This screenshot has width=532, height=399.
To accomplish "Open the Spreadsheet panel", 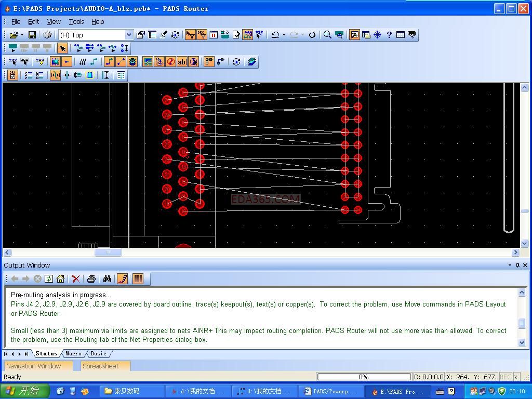I will [100, 366].
